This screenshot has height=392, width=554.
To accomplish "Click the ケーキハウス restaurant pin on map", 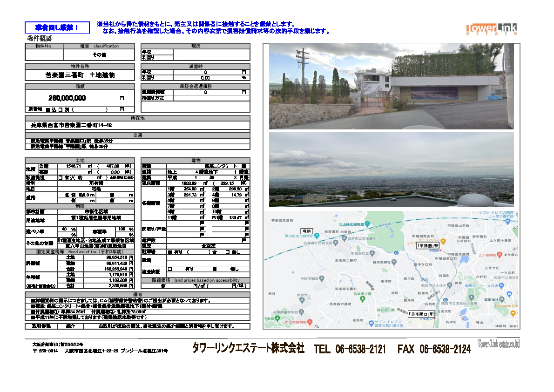I will 444,241.
